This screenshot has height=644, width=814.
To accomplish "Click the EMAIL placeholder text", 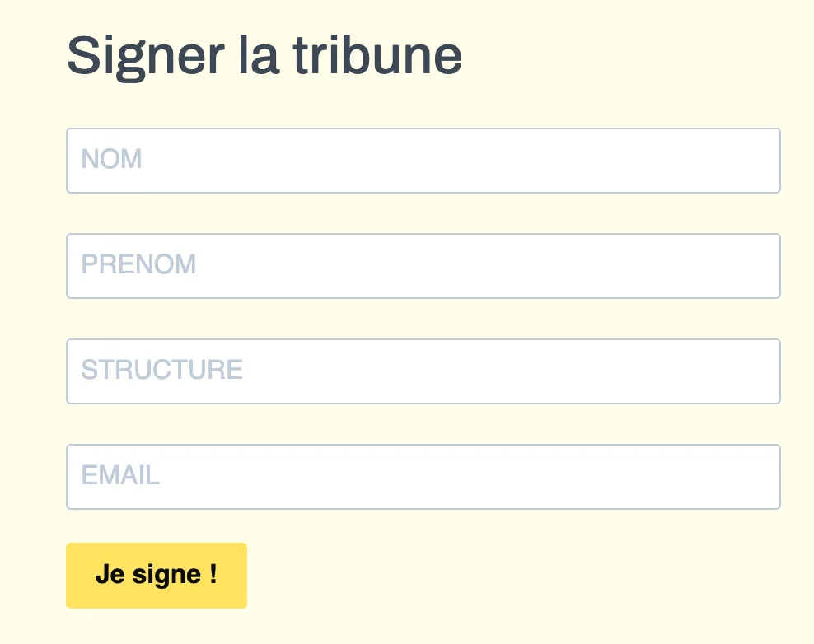I will coord(120,475).
